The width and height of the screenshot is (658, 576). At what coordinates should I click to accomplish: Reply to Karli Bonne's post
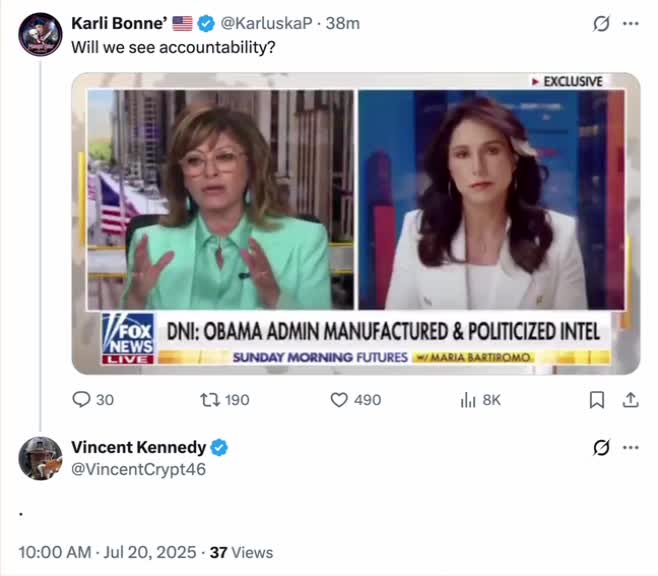click(82, 399)
